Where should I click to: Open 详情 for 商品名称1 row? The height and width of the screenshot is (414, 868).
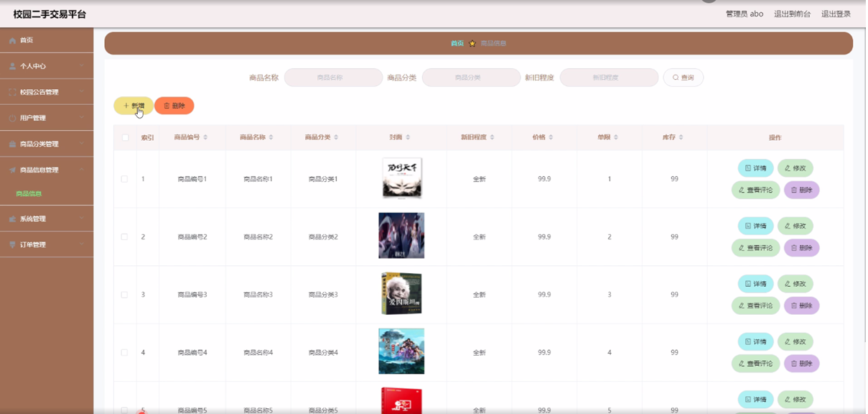coord(755,168)
